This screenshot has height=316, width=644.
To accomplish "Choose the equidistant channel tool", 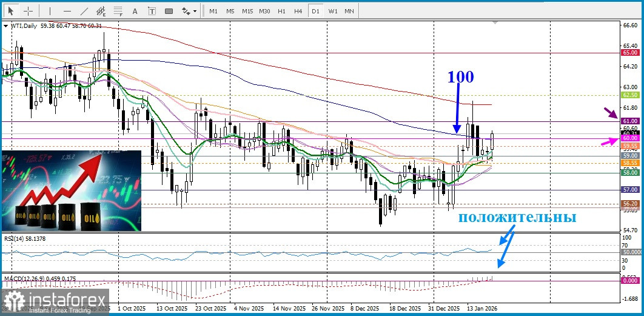I will 101,11.
